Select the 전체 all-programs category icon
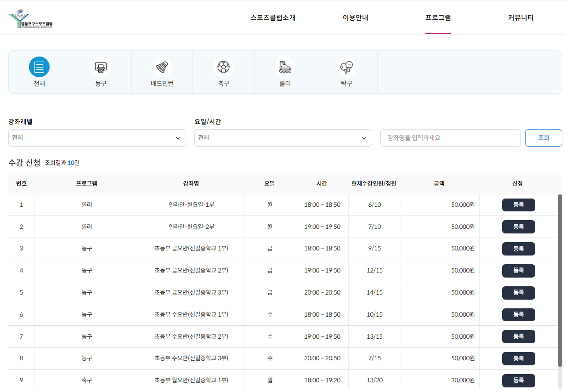566x392 pixels. point(39,67)
